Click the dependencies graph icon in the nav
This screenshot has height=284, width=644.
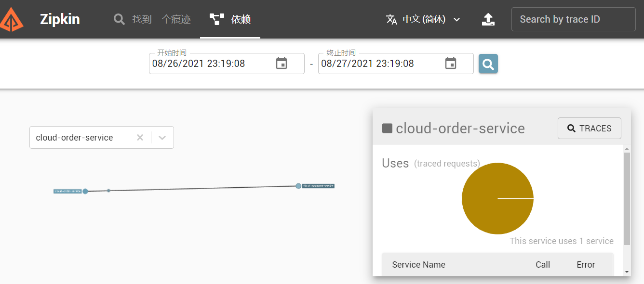coord(217,19)
